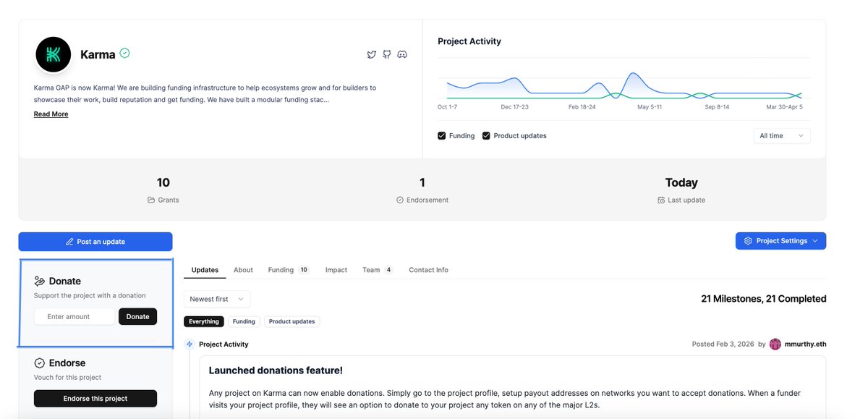868x419 pixels.
Task: Click the verified badge next to Karma
Action: (125, 54)
